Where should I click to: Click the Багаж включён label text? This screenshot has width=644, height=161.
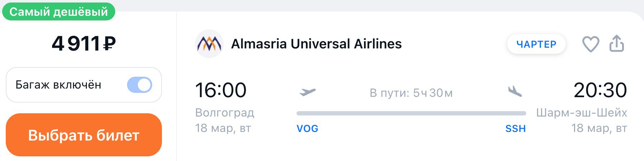pyautogui.click(x=59, y=85)
